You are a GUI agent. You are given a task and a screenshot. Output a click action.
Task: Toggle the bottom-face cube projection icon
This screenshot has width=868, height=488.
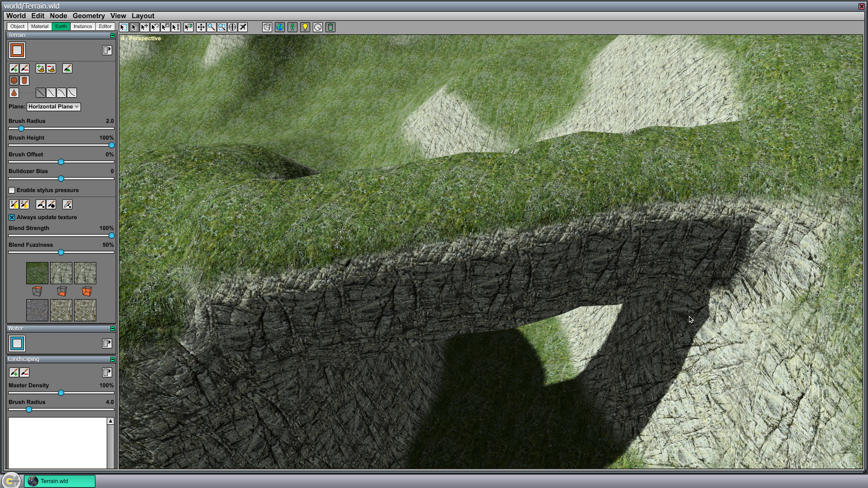click(x=61, y=291)
